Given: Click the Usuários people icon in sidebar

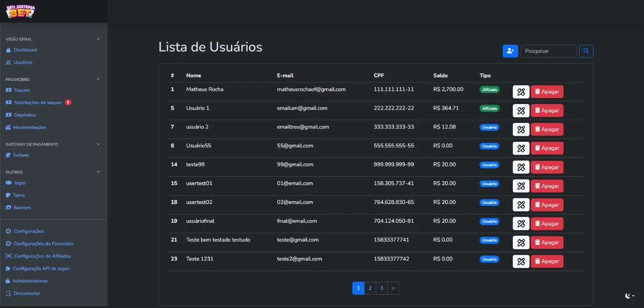Looking at the screenshot, I should pos(8,62).
